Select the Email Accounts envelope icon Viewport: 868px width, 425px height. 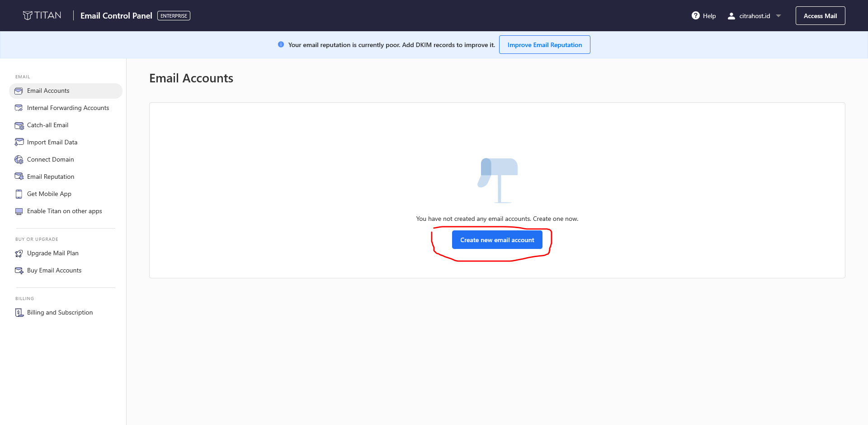coord(19,91)
